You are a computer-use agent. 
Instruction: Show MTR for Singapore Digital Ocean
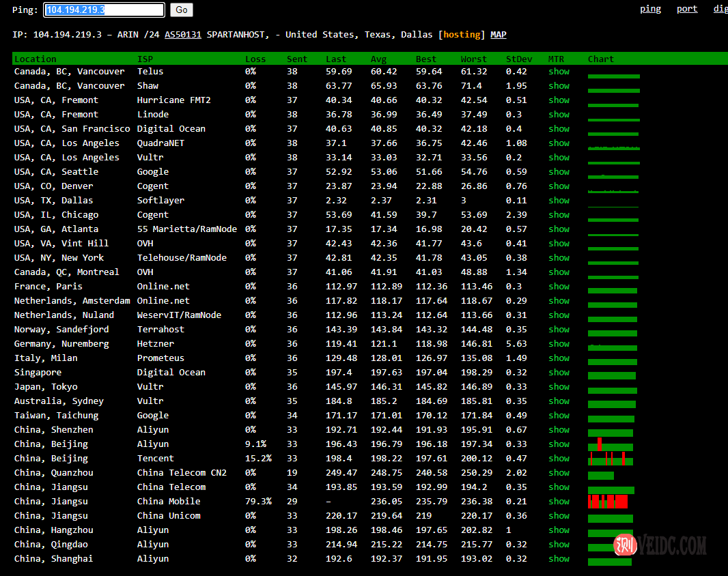point(559,373)
